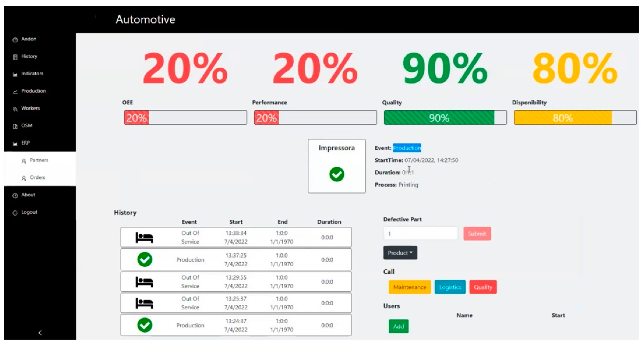Collapse the sidebar with the left chevron
Viewport: 644px width, 346px height.
tap(40, 332)
